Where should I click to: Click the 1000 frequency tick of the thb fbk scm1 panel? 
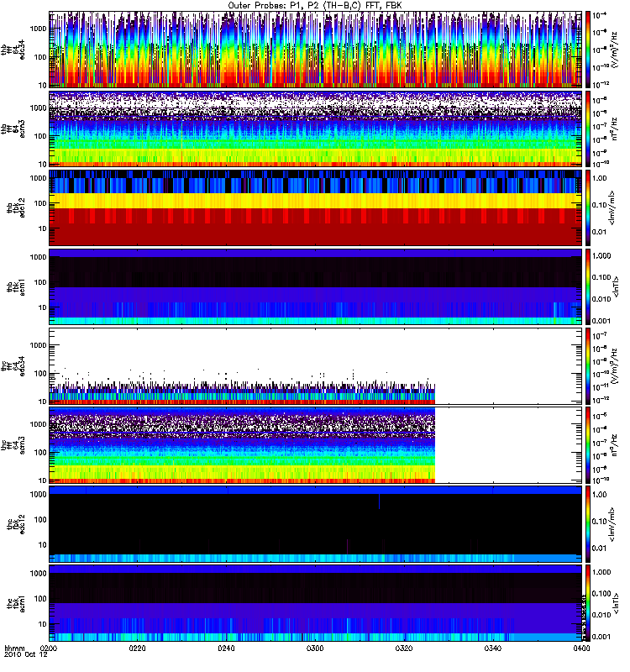pos(38,257)
